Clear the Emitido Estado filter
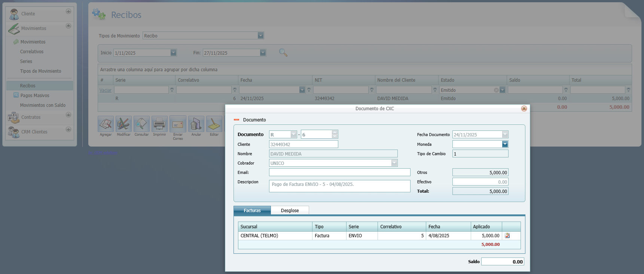 (x=496, y=90)
